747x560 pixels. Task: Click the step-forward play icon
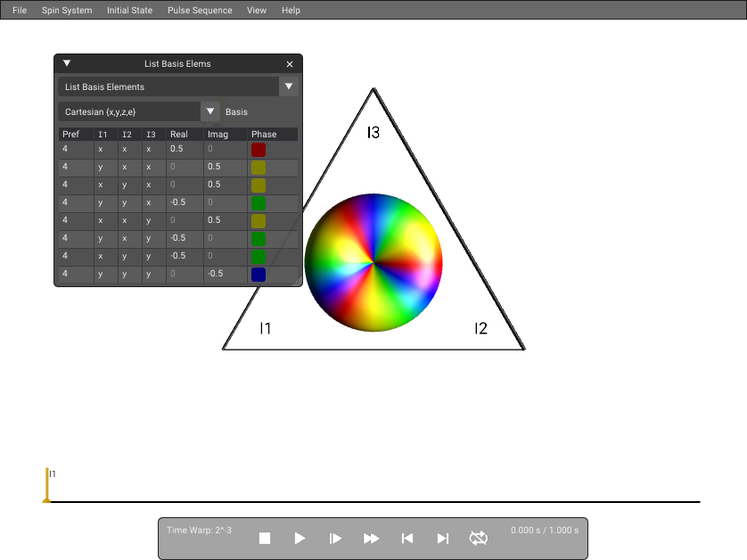(x=335, y=538)
